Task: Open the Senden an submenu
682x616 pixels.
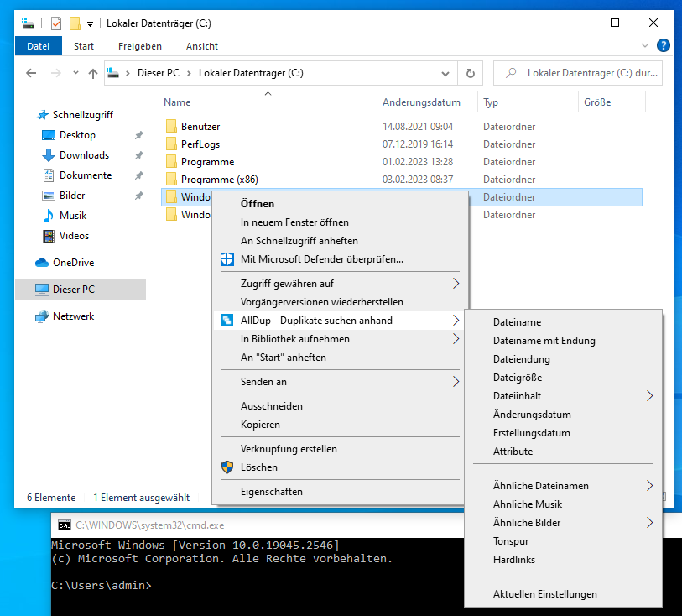Action: [456, 382]
